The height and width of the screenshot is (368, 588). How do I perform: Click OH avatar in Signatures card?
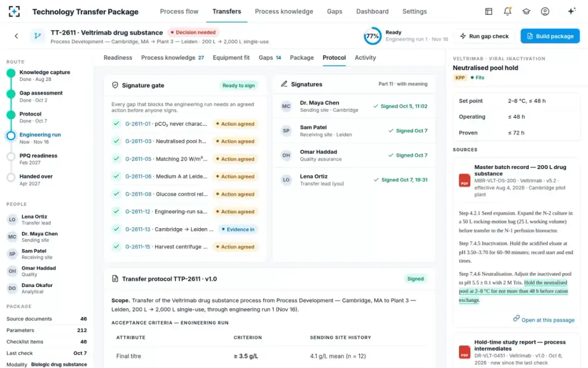coord(286,156)
